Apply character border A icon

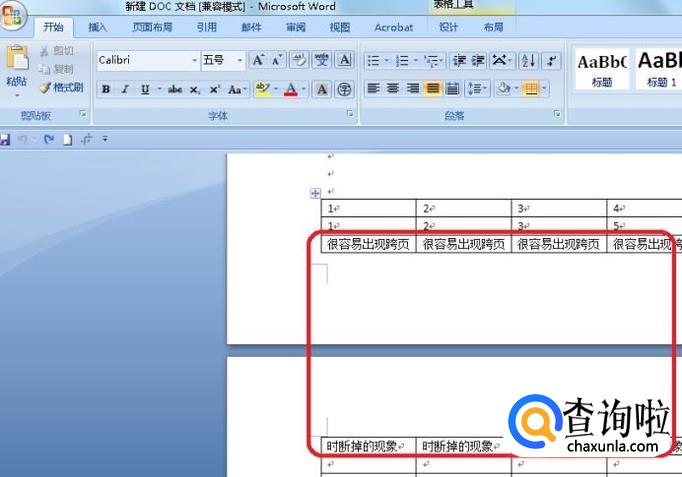click(344, 60)
